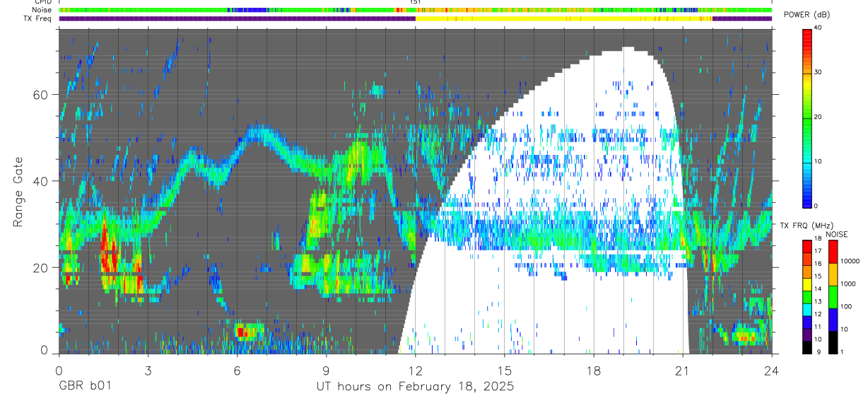Click the '12' tick label on UT hours axis
This screenshot has width=868, height=401.
[415, 370]
